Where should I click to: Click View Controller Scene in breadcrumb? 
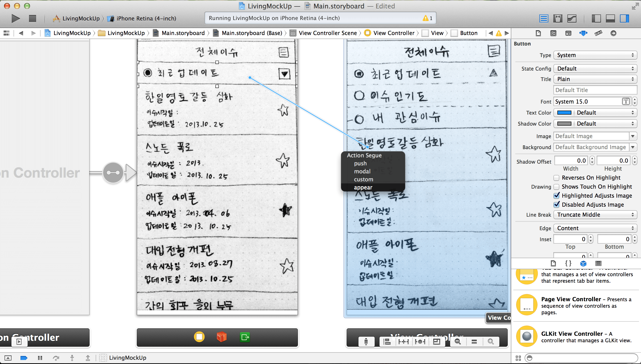(x=328, y=33)
